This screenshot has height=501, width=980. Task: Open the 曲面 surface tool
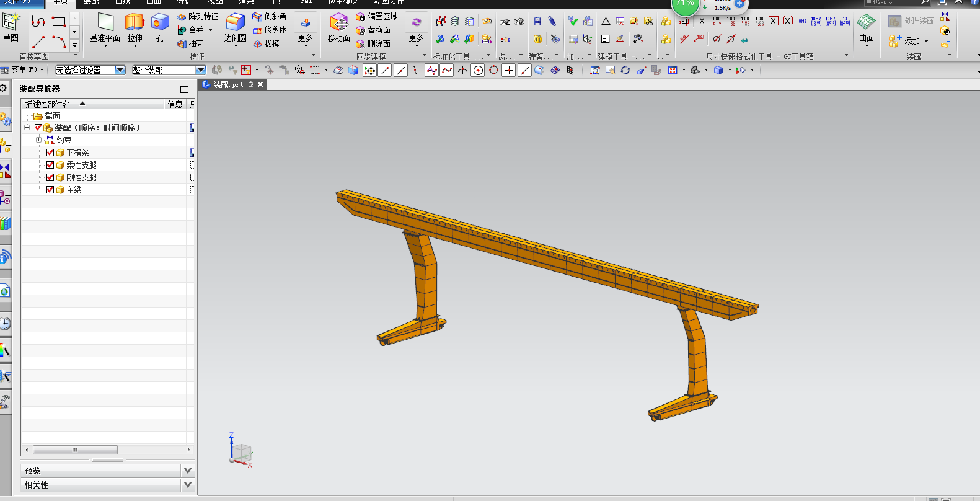pyautogui.click(x=867, y=29)
